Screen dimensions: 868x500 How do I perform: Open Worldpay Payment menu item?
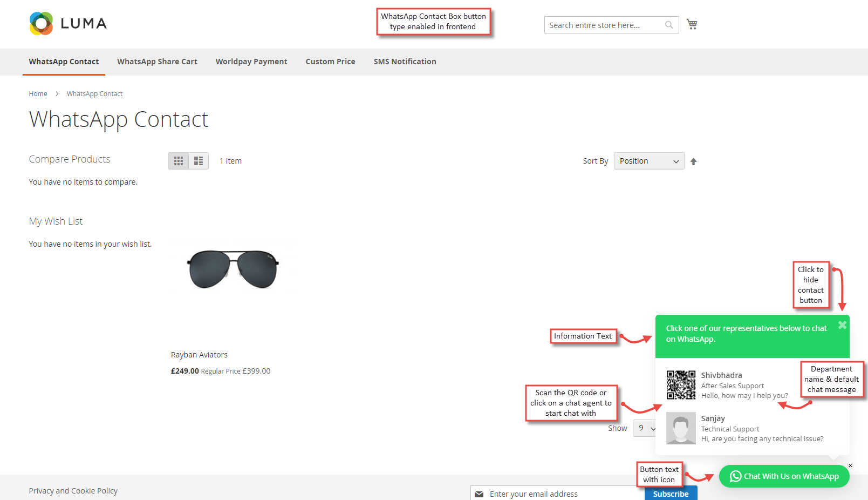(x=251, y=62)
